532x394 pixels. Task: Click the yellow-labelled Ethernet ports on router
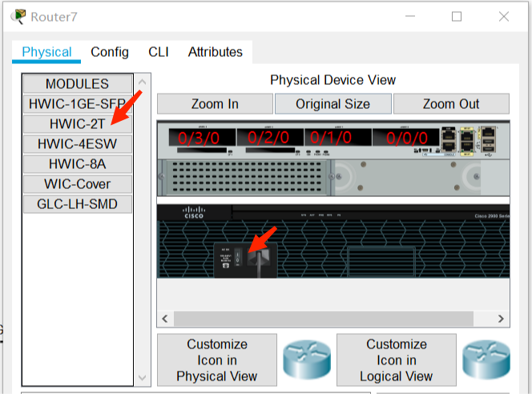[x=467, y=141]
